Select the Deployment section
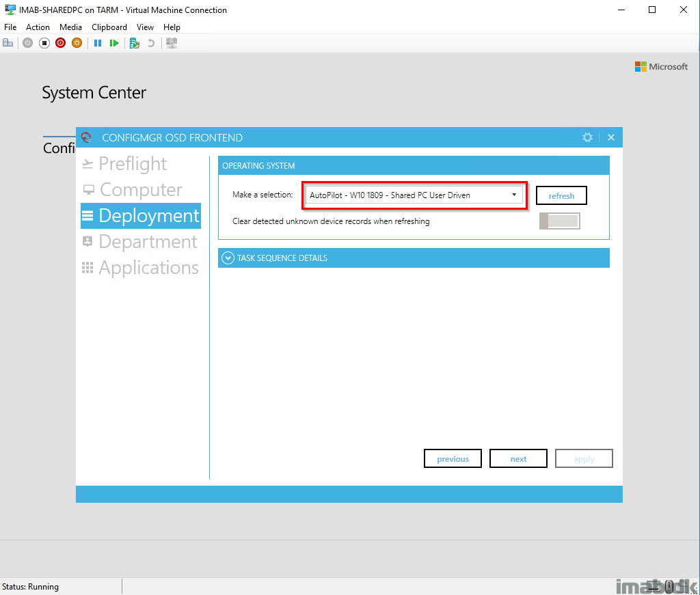The image size is (700, 595). point(141,216)
